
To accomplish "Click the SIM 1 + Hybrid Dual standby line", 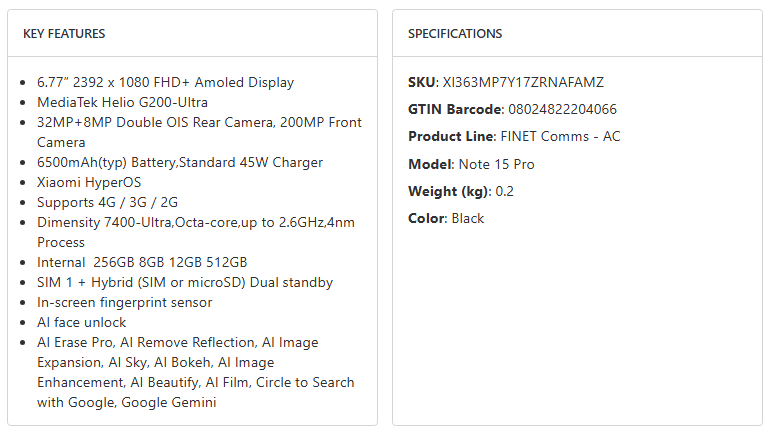I will click(x=185, y=282).
